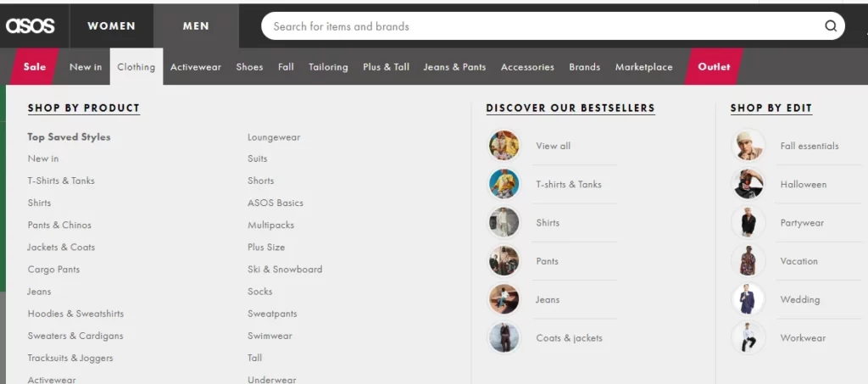Screen dimensions: 868x384
Task: Click Partywear edit text link
Action: (x=802, y=223)
